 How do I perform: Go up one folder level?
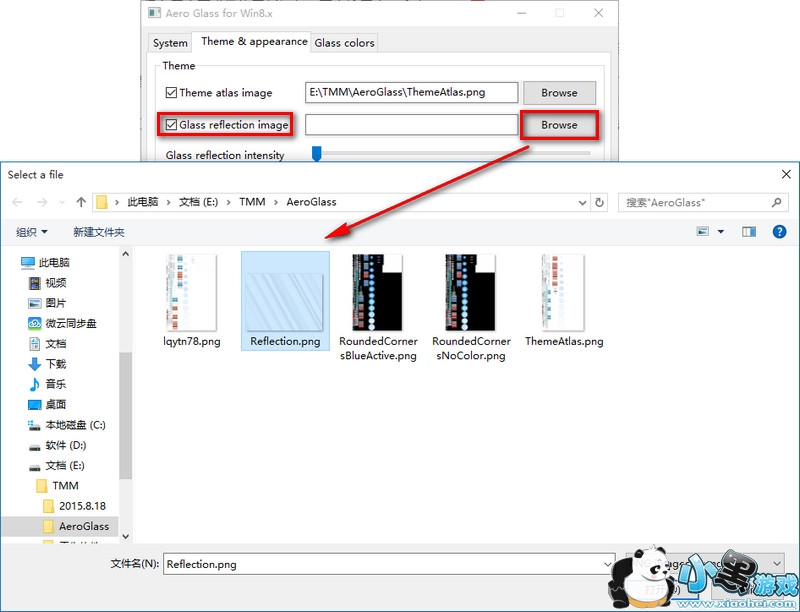click(x=81, y=202)
